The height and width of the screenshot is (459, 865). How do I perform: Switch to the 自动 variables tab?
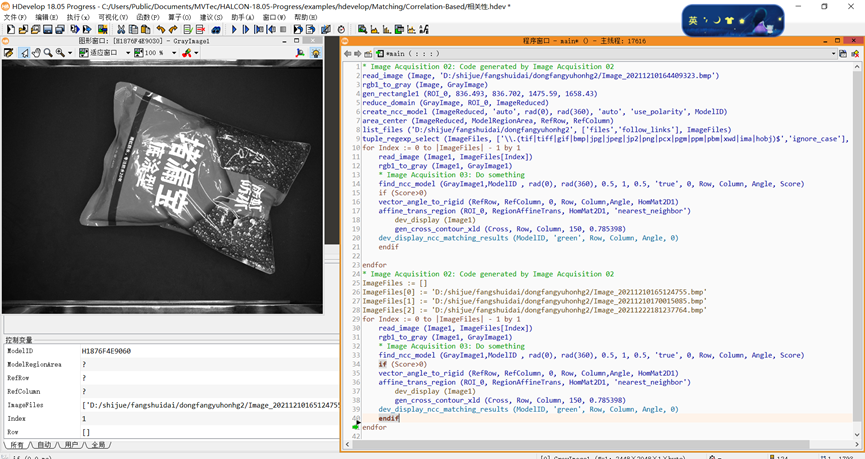[44, 445]
